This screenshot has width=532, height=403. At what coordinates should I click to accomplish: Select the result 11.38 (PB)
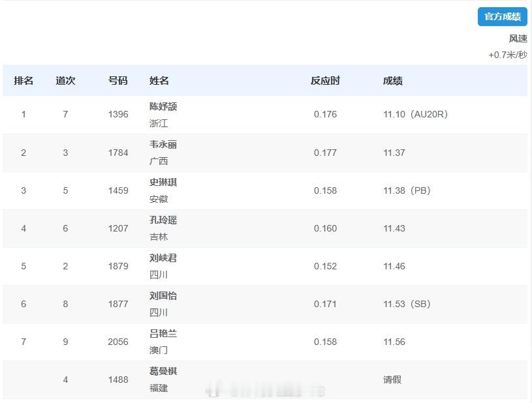(407, 190)
